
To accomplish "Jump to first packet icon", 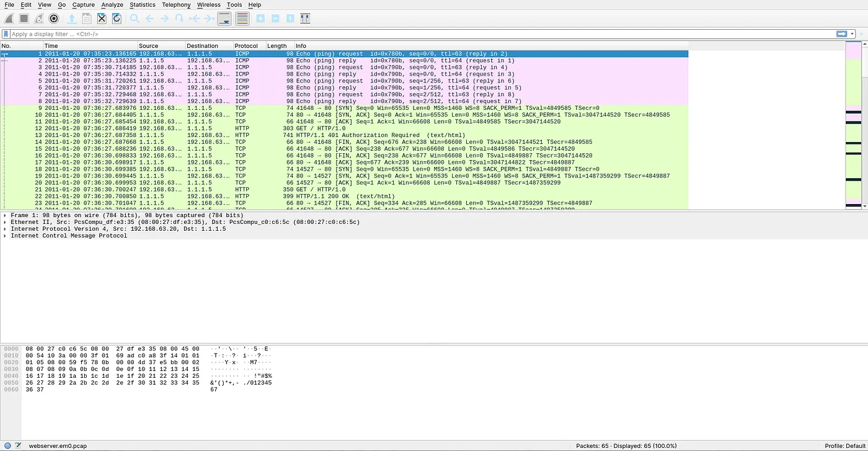I will click(x=194, y=19).
